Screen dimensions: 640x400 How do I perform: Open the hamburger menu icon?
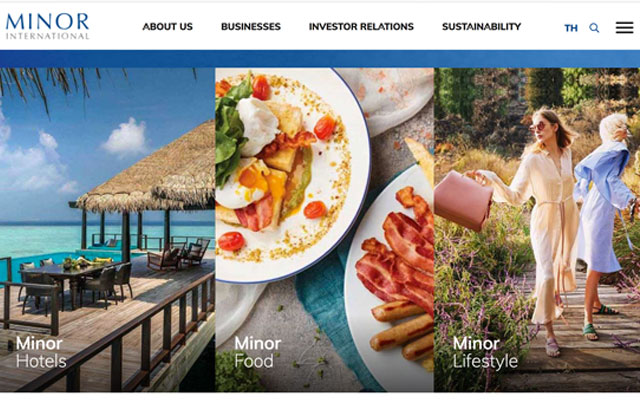(624, 27)
